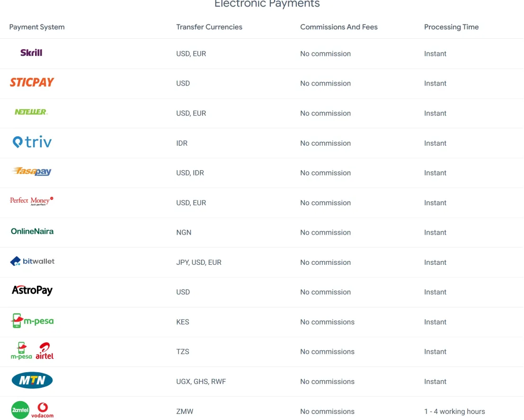
Task: Select the 1 - 4 working hours text
Action: click(454, 411)
